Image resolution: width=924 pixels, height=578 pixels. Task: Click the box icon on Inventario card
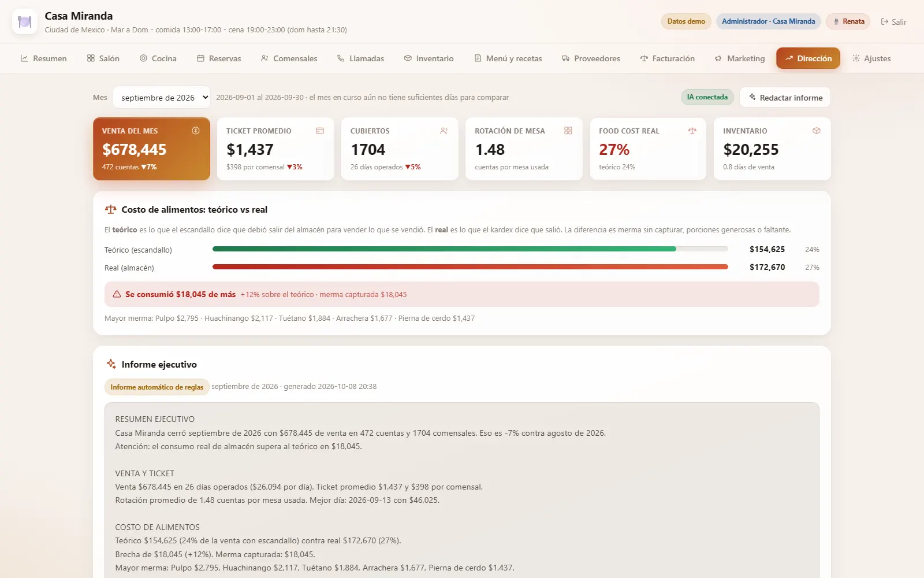point(817,131)
